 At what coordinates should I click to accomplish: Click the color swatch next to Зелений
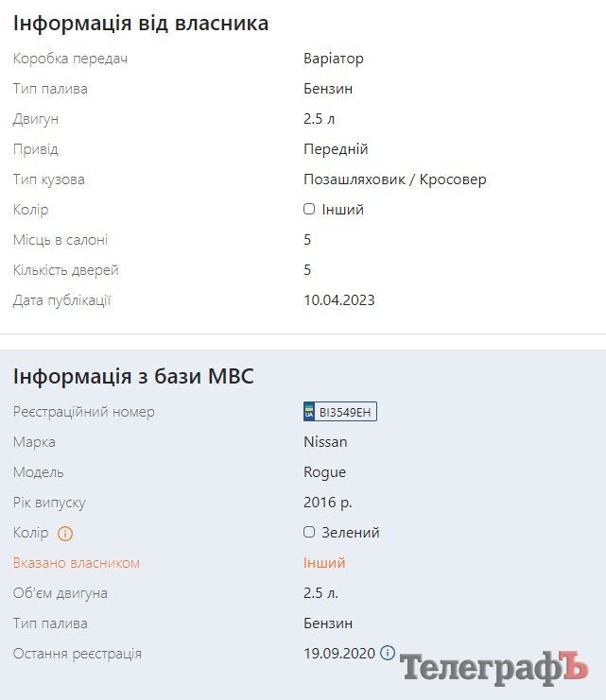coord(309,532)
